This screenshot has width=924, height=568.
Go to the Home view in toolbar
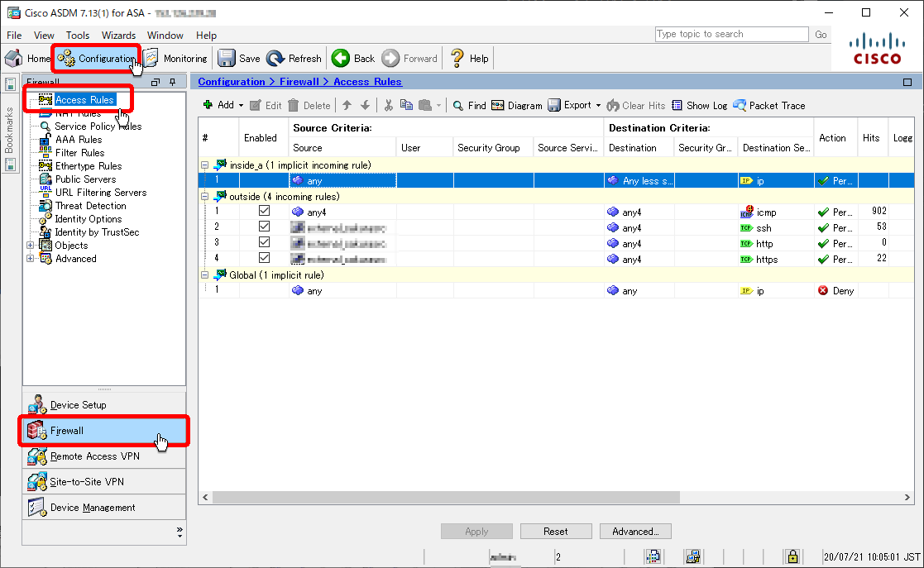27,59
